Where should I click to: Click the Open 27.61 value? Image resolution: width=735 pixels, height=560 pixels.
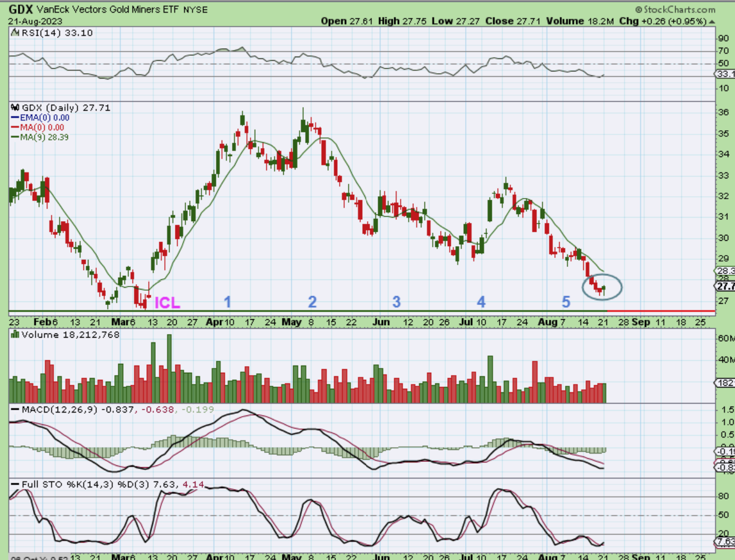coord(348,21)
